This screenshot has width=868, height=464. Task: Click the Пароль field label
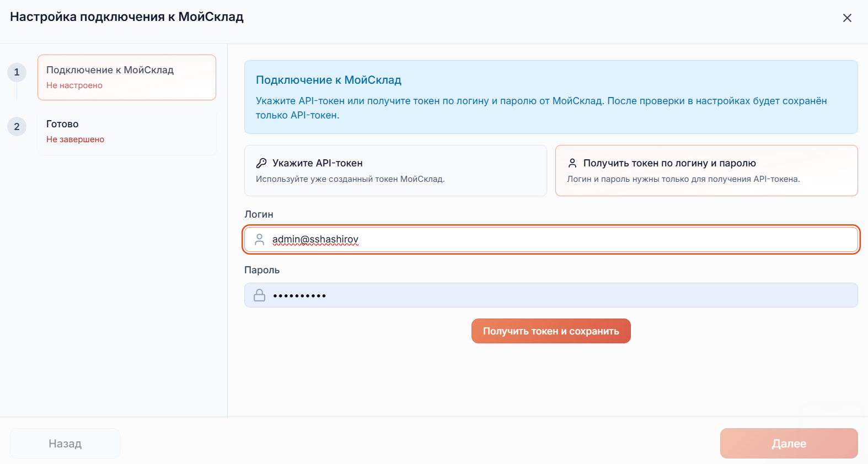click(x=262, y=270)
